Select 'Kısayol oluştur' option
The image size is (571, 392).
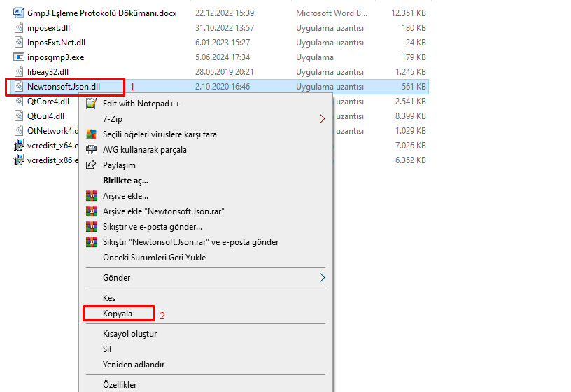point(129,334)
